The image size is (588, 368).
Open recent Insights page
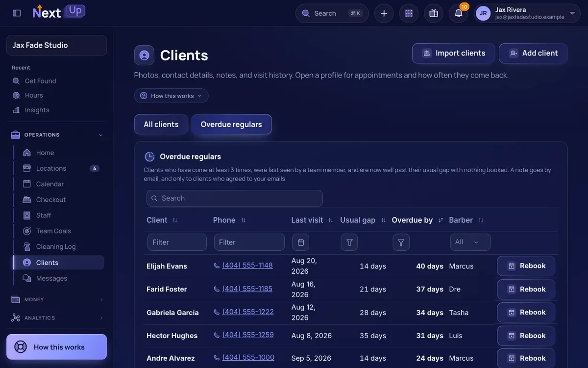click(x=37, y=110)
